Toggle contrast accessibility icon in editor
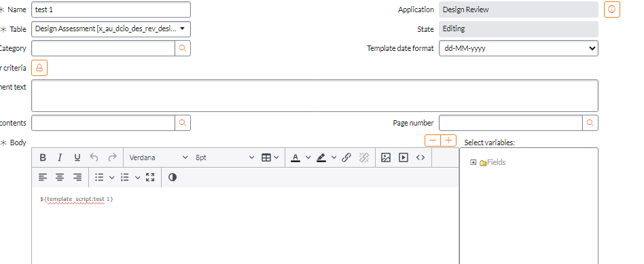Viewport: 644px width, 264px height. pos(173,177)
